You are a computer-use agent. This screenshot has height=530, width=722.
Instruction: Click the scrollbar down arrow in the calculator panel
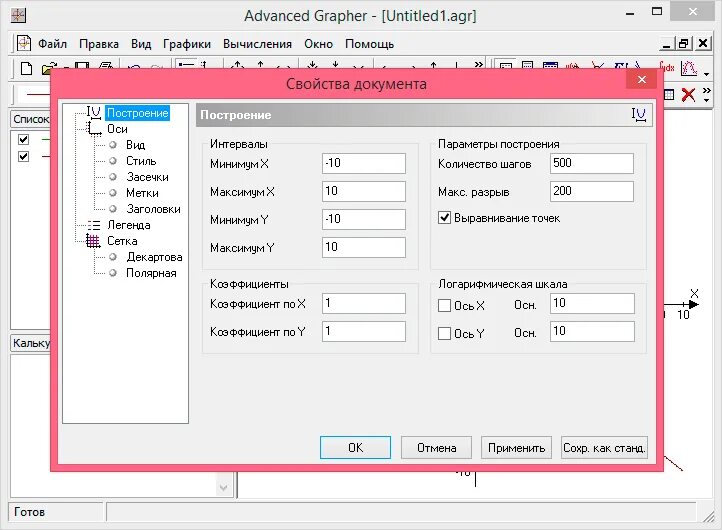coord(223,488)
